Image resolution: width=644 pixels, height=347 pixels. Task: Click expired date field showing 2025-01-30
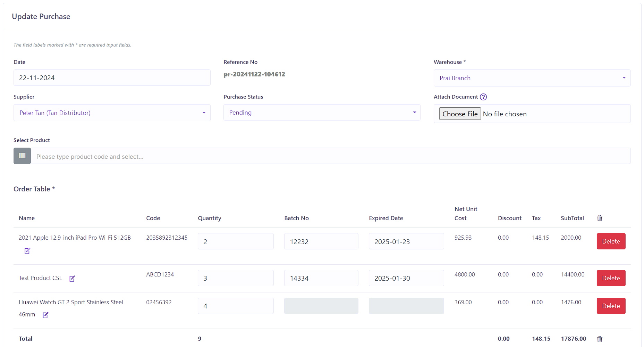tap(406, 278)
